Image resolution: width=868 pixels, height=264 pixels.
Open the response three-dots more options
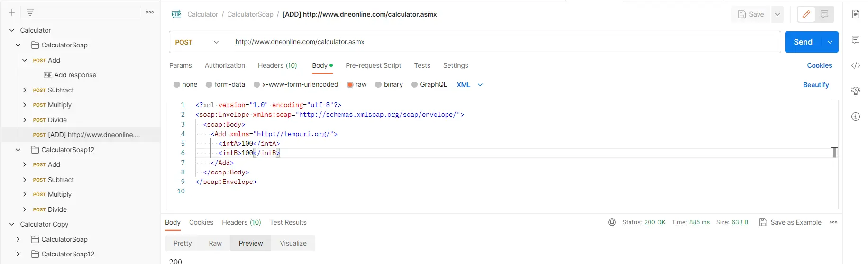point(833,222)
